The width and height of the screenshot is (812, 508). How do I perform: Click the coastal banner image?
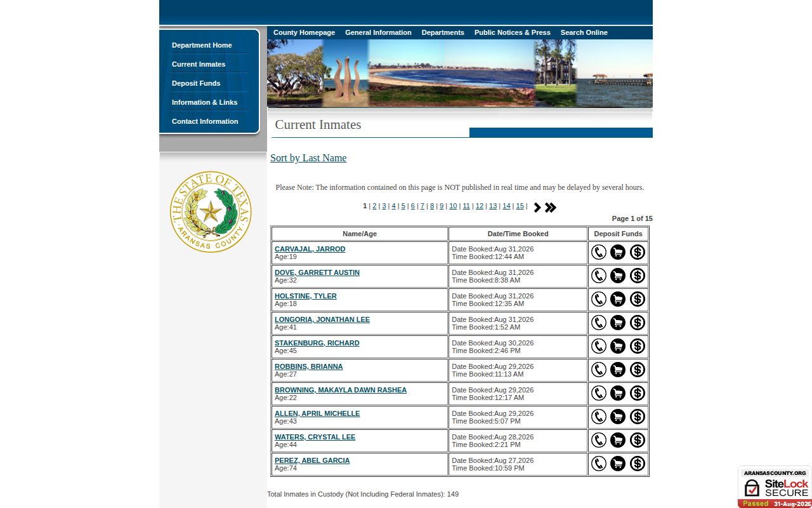460,73
